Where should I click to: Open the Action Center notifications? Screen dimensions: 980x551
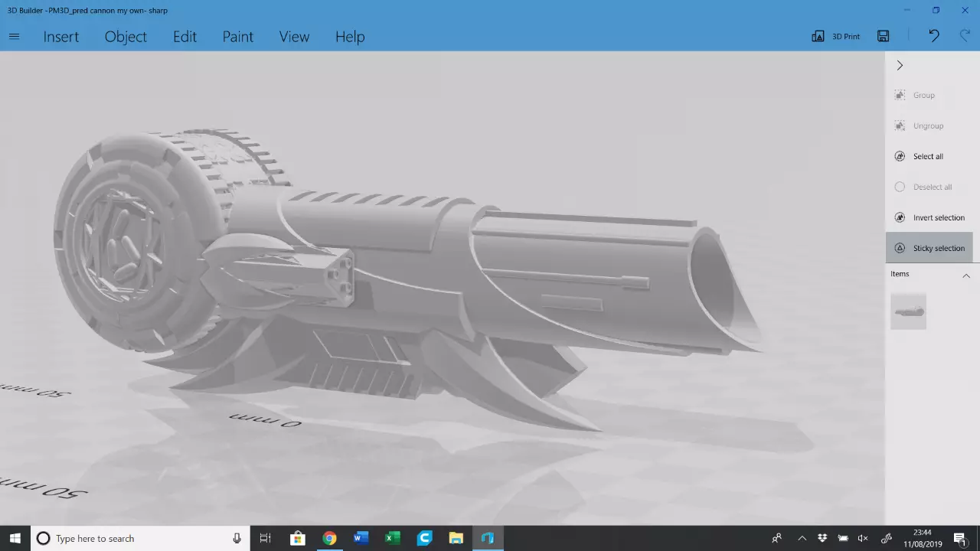(x=959, y=538)
